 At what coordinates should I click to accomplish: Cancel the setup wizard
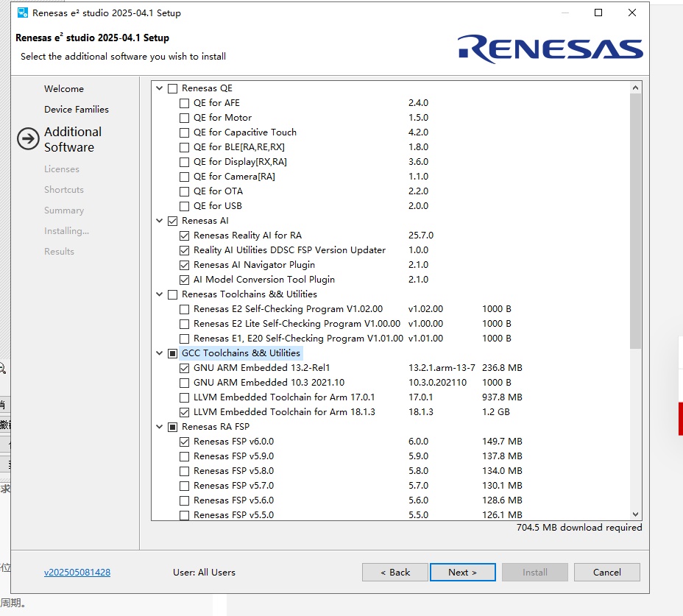[606, 572]
